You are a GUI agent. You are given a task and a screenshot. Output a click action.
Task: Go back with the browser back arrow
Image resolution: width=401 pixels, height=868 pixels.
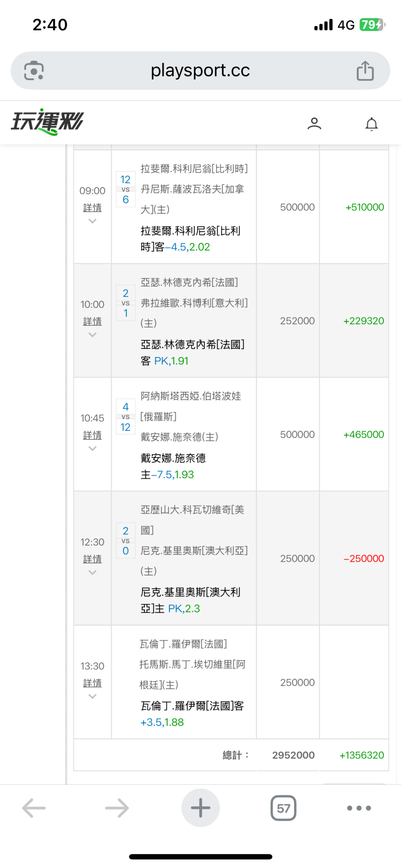tap(34, 808)
